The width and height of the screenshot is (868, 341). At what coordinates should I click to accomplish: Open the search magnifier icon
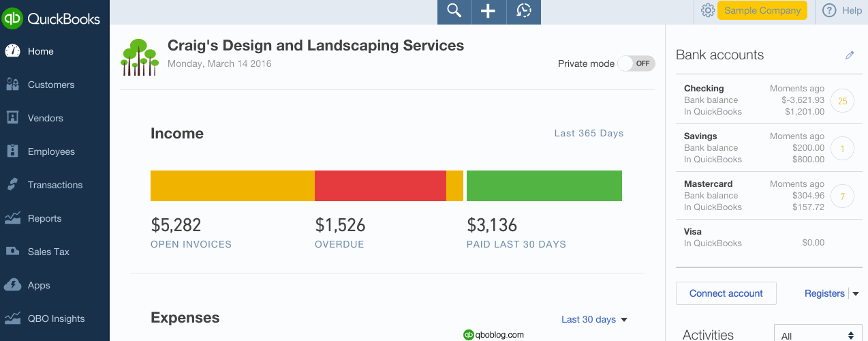[x=454, y=11]
